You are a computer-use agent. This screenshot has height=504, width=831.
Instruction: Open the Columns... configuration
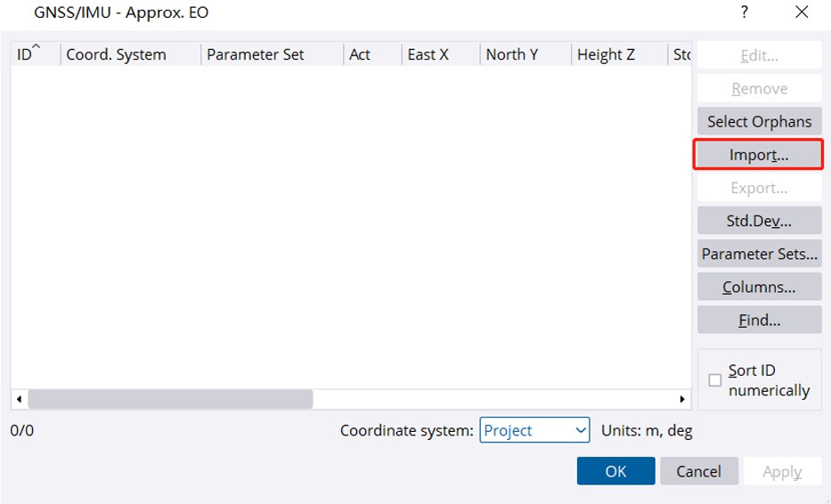(759, 287)
